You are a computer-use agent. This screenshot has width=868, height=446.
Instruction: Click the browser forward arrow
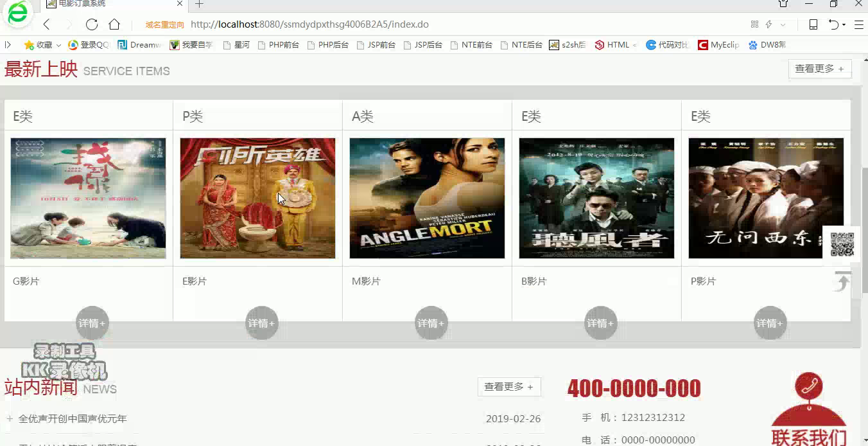click(x=69, y=24)
